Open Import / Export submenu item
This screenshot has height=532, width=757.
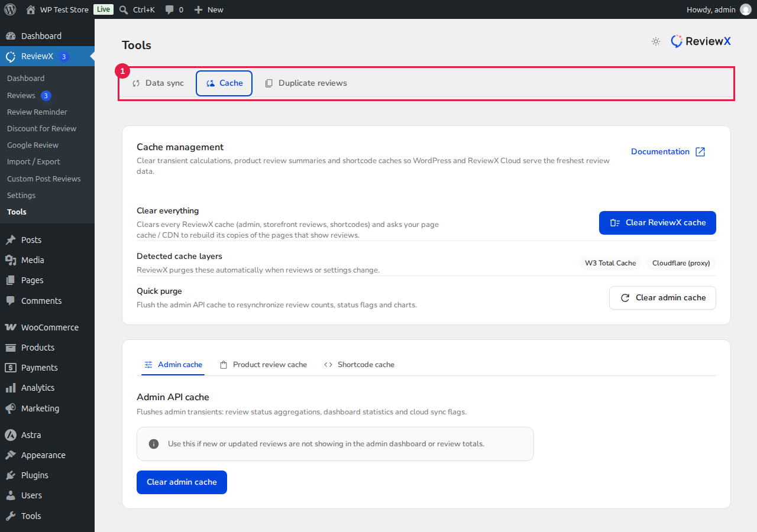[x=34, y=161]
